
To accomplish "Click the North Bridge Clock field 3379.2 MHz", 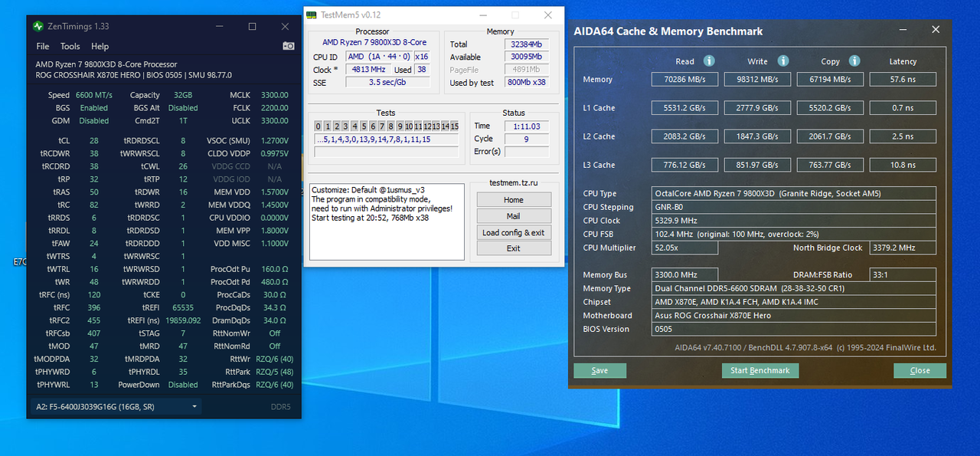I will pyautogui.click(x=903, y=248).
